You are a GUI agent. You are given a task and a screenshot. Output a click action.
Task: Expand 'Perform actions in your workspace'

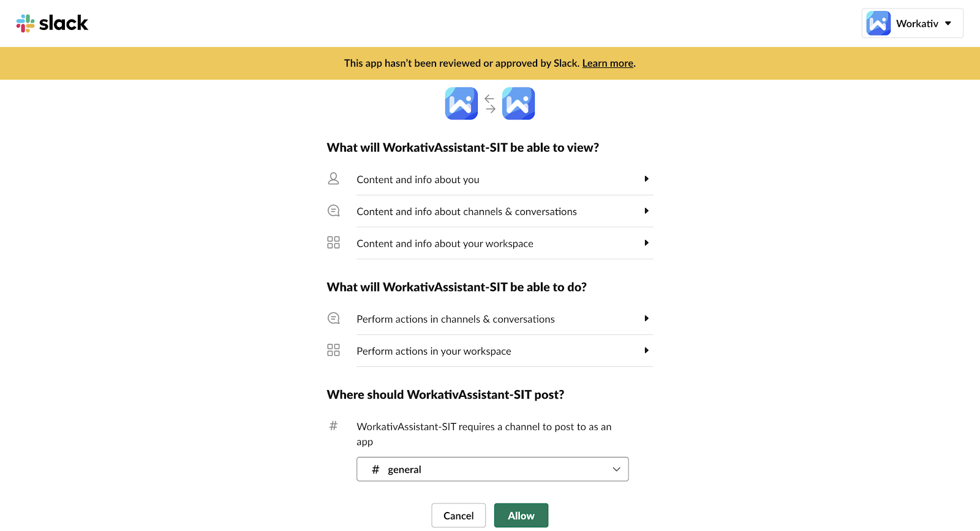point(646,350)
